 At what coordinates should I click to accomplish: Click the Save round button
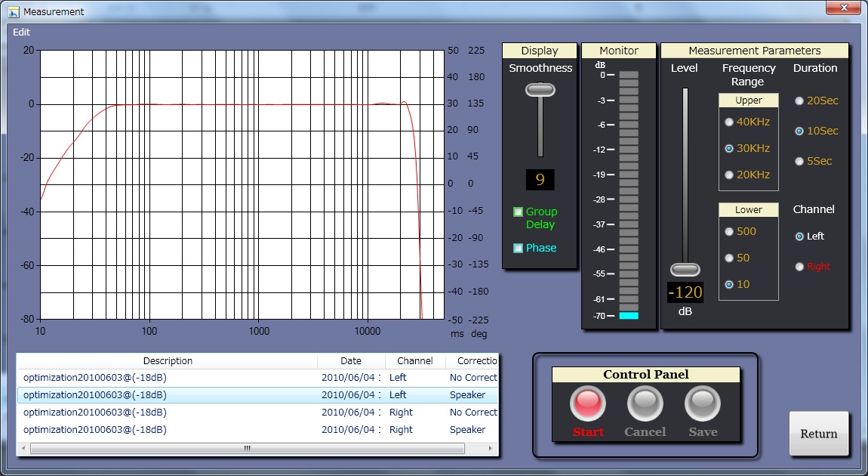tap(702, 404)
